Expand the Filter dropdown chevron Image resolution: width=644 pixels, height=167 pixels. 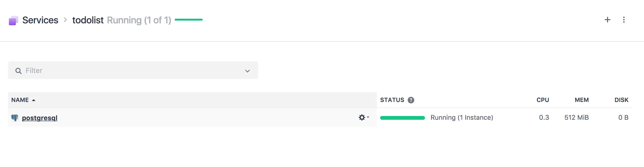click(248, 71)
